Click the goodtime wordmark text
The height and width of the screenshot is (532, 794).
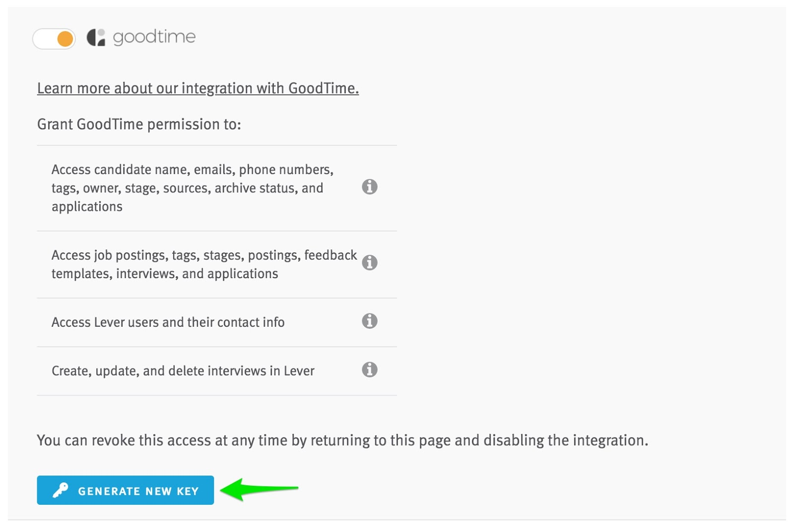click(x=154, y=37)
